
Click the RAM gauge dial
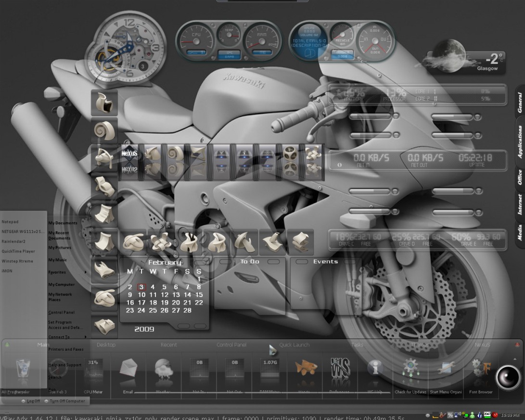[x=262, y=42]
